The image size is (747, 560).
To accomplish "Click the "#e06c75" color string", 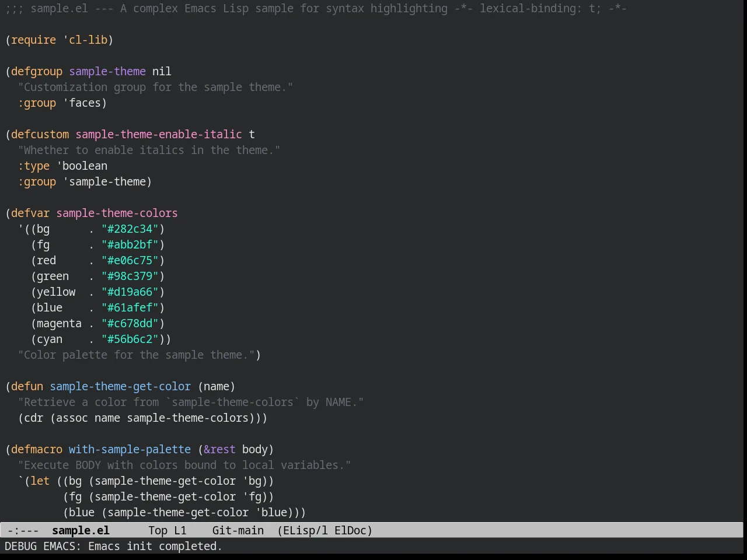I will (130, 260).
